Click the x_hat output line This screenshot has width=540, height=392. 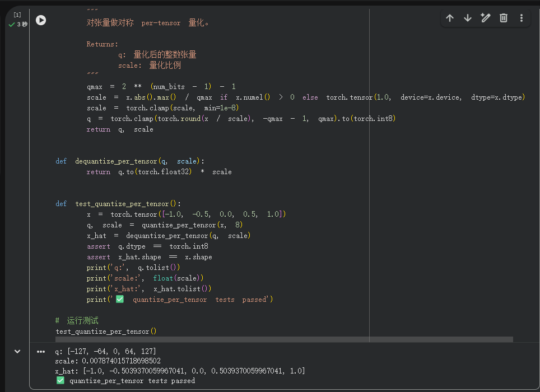pyautogui.click(x=180, y=371)
